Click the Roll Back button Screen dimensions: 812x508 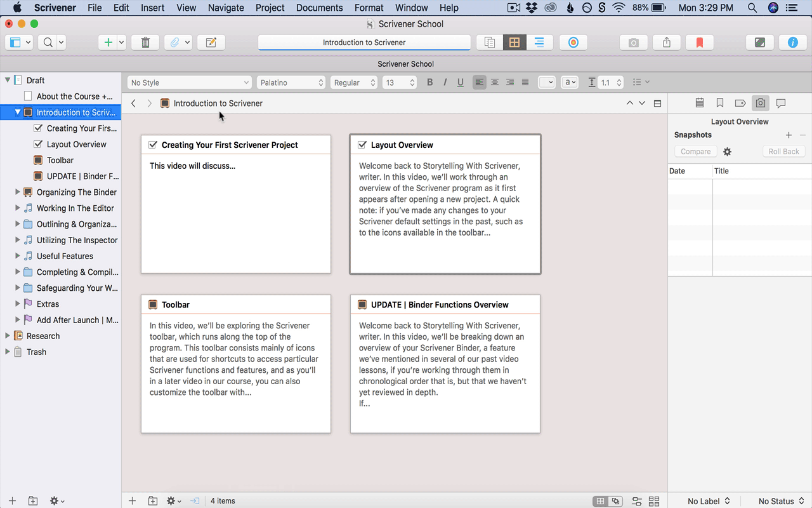point(784,152)
